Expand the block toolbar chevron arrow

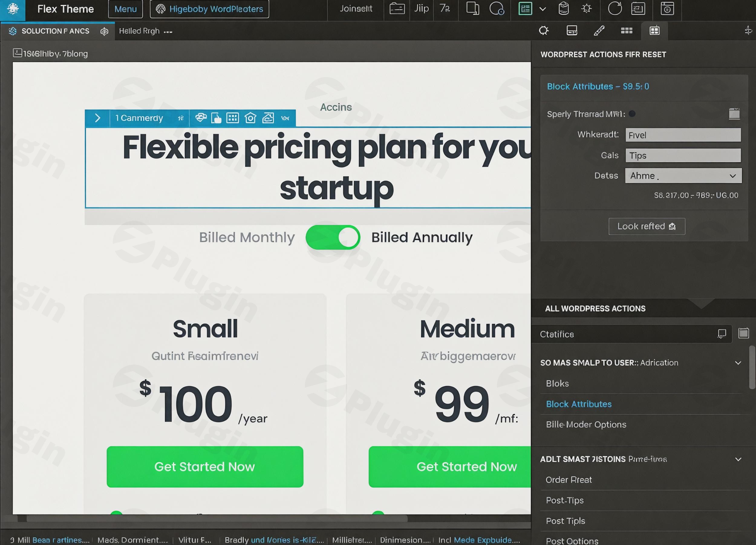point(97,118)
